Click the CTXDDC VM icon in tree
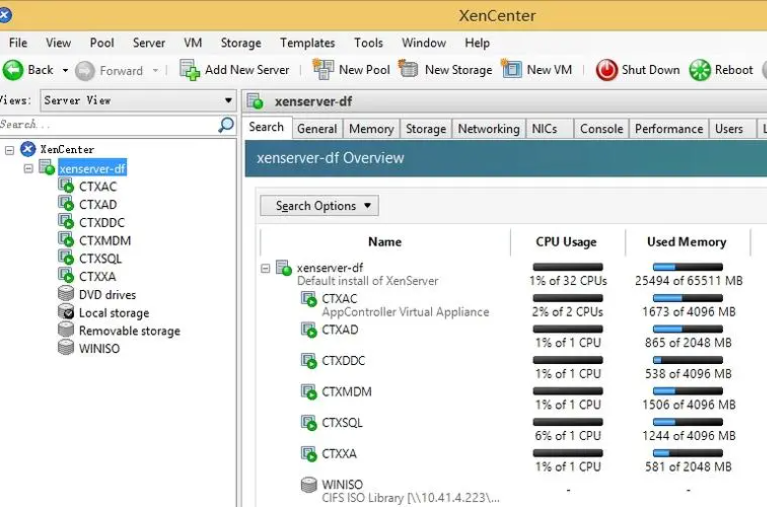This screenshot has height=523, width=767. point(66,222)
